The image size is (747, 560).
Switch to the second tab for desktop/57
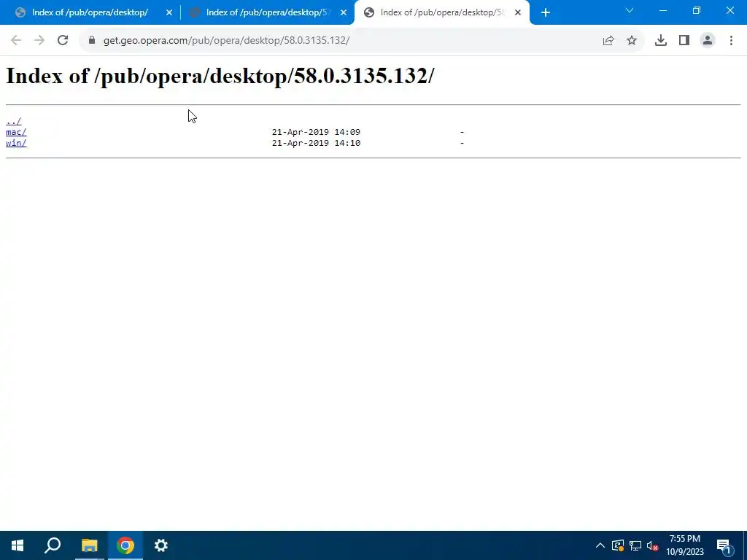pos(268,12)
